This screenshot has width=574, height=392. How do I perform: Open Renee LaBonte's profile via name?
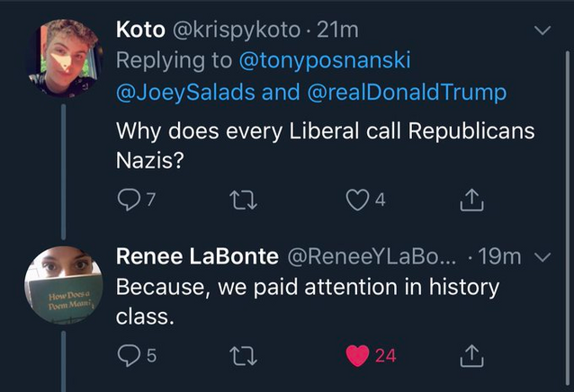[197, 256]
